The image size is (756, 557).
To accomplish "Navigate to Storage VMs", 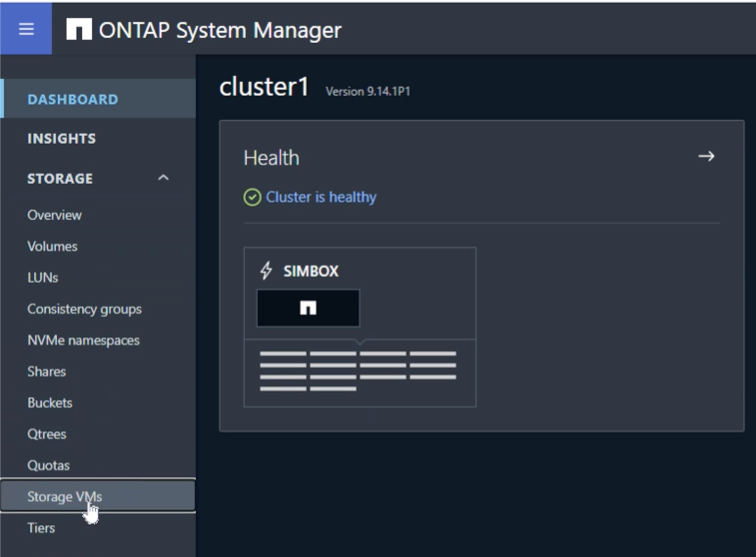I will click(x=65, y=497).
